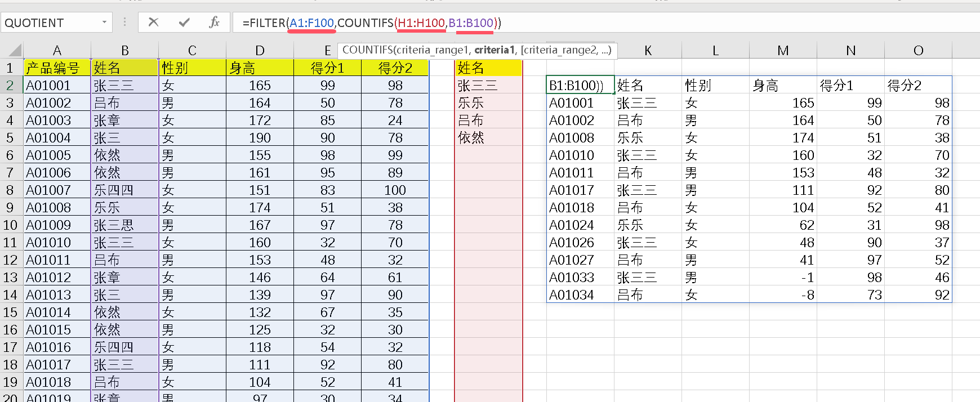Select result cell A01034 in column J
The image size is (980, 402).
(x=580, y=294)
